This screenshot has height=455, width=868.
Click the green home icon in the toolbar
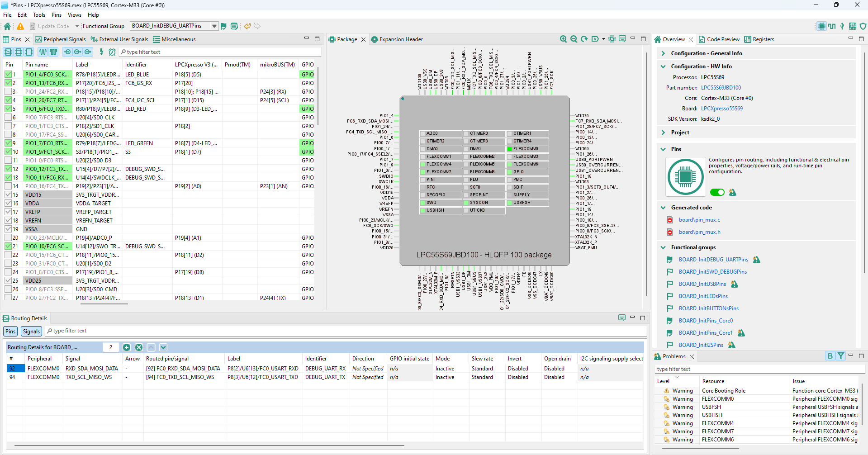pos(7,26)
